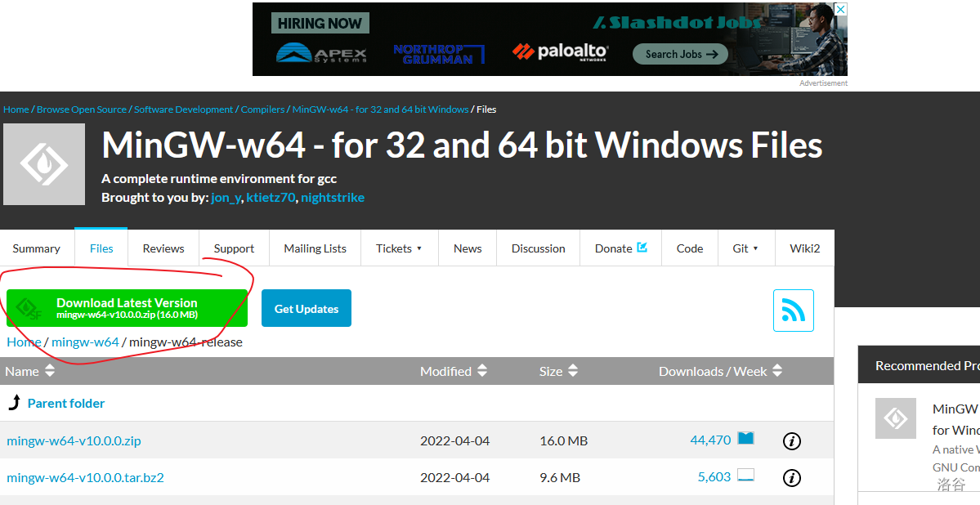This screenshot has width=980, height=505.
Task: Open the mingw-w64 folder path link
Action: point(85,342)
